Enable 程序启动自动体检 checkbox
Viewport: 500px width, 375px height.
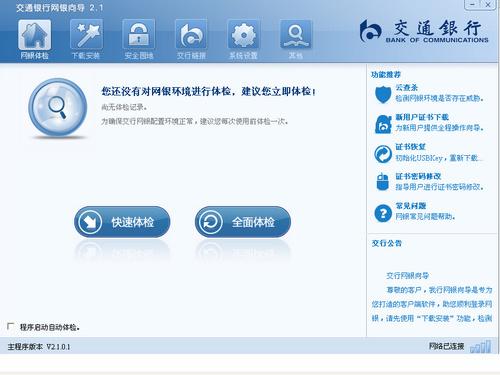11,326
